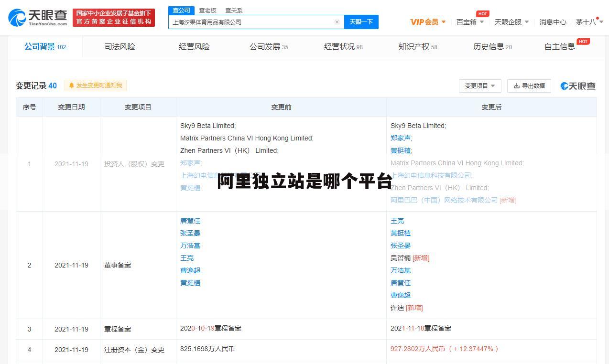The height and width of the screenshot is (364, 609).
Task: Open the 茅十八 user account menu
Action: click(x=589, y=22)
